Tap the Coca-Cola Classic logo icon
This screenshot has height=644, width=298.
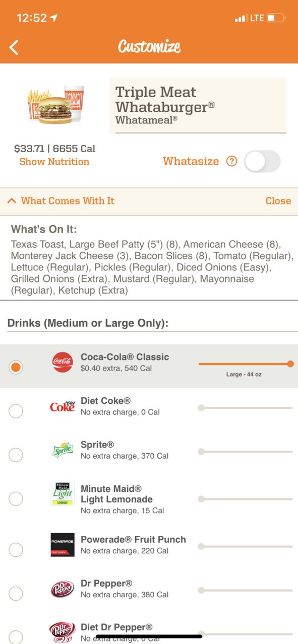(x=63, y=362)
